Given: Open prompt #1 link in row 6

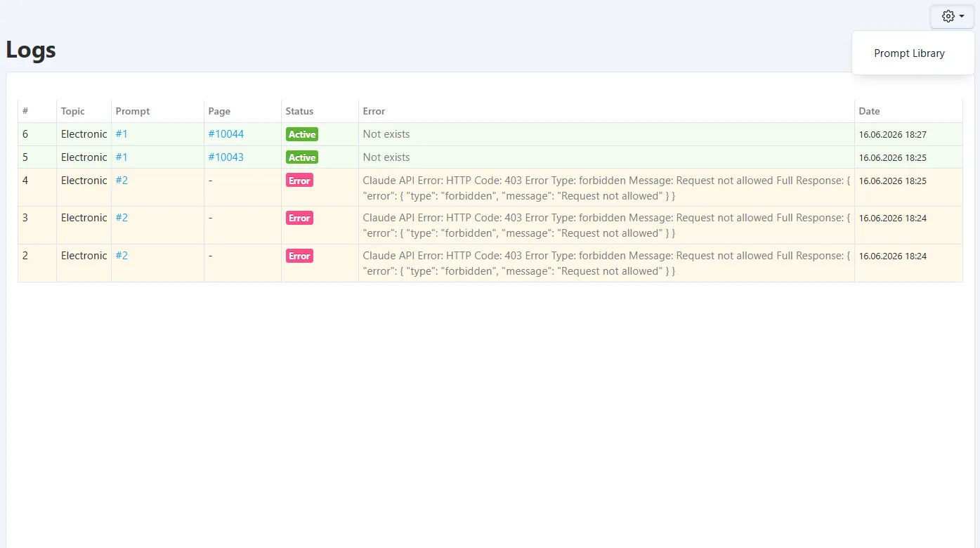Looking at the screenshot, I should [122, 134].
